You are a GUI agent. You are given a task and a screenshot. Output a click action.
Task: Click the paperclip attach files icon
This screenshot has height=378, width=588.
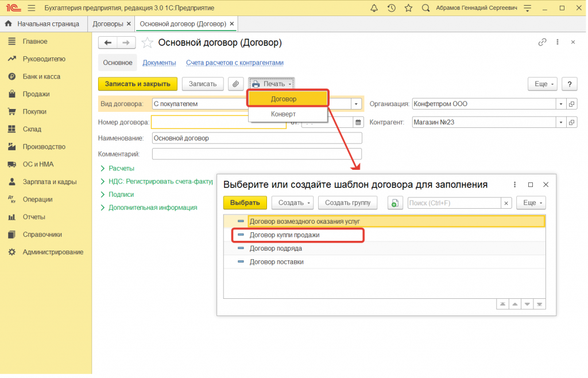click(x=235, y=84)
